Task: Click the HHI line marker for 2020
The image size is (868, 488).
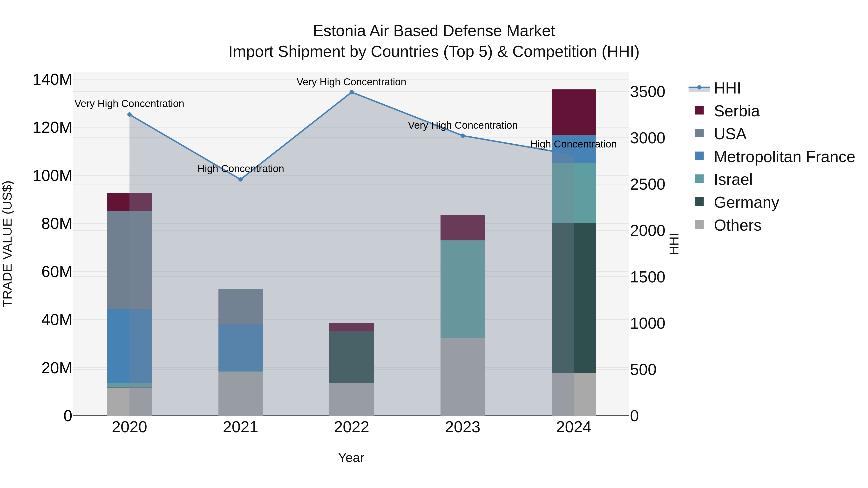Action: [x=129, y=114]
